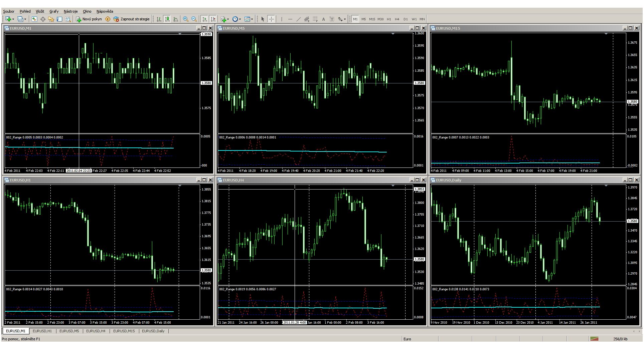Show the Navigator panel with star folder

51,19
